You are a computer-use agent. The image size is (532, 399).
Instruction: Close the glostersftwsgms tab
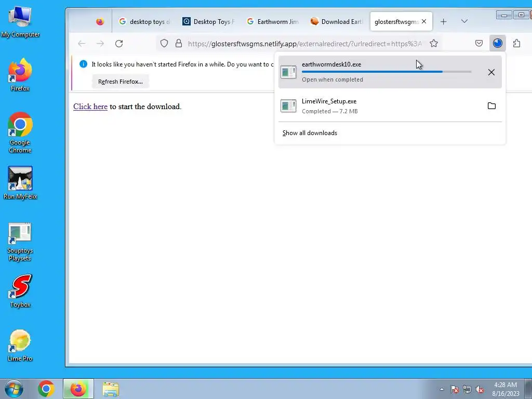(424, 21)
